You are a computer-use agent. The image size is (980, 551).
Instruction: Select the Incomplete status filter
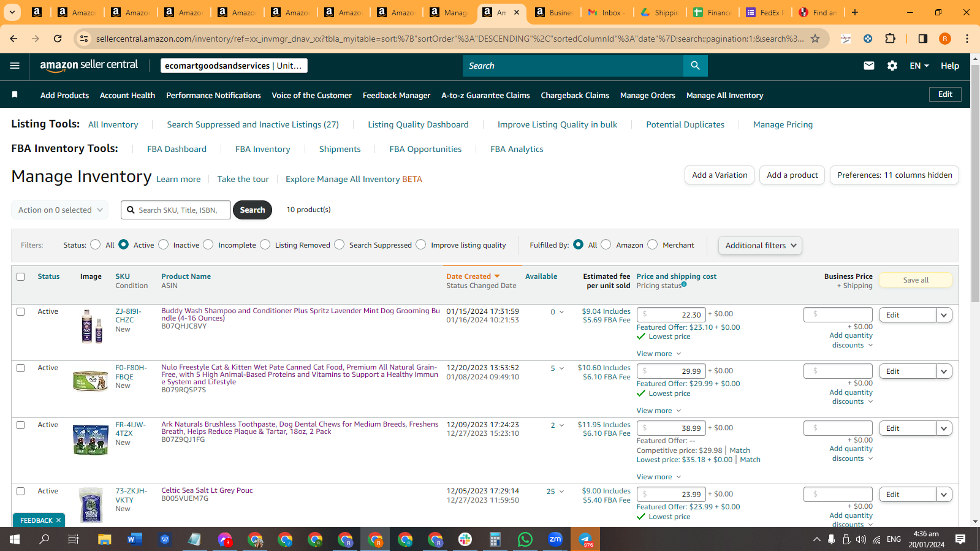coord(208,245)
